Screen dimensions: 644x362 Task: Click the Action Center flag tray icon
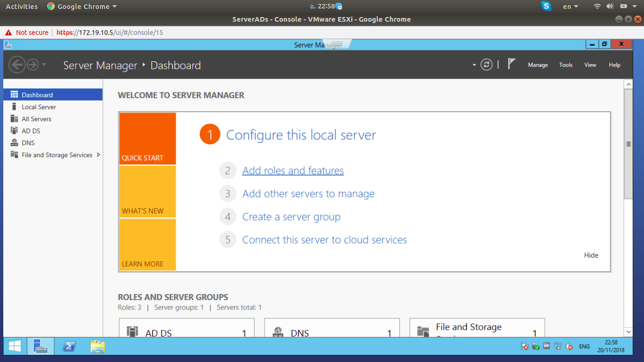coord(525,346)
